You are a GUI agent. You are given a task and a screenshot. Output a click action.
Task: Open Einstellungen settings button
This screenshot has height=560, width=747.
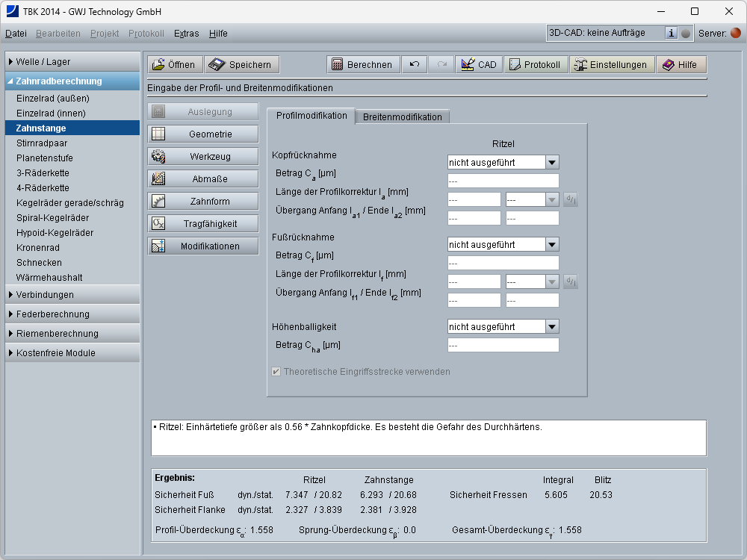(x=612, y=65)
